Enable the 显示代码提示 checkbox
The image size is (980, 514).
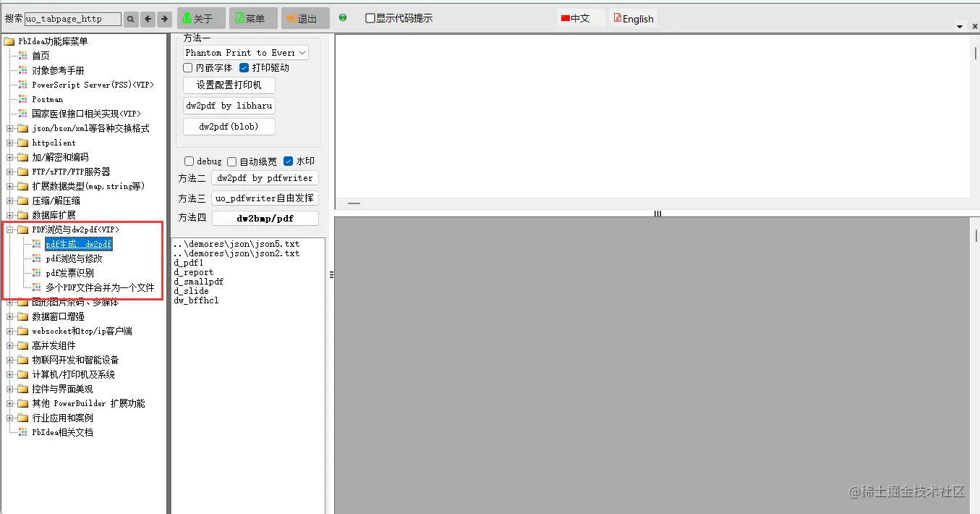(370, 18)
